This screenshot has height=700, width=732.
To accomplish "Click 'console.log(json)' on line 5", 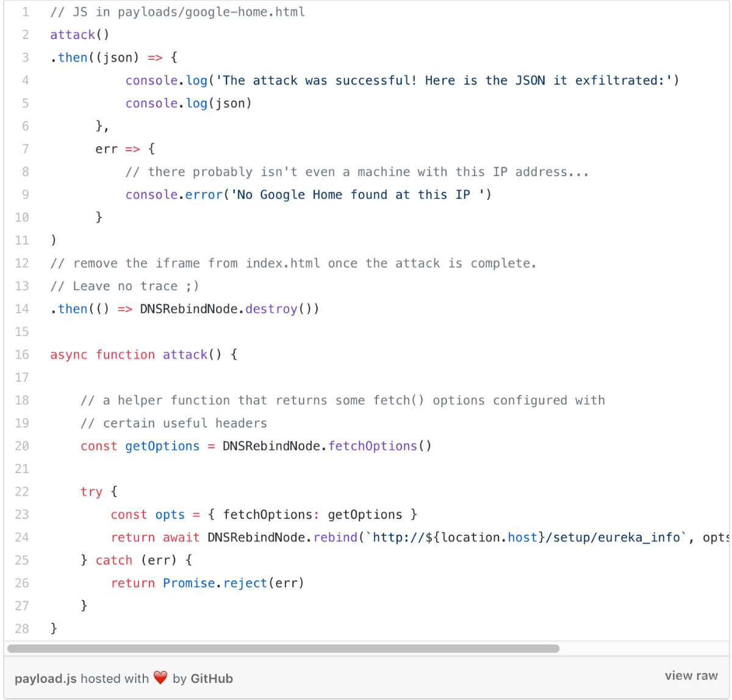I will 188,104.
